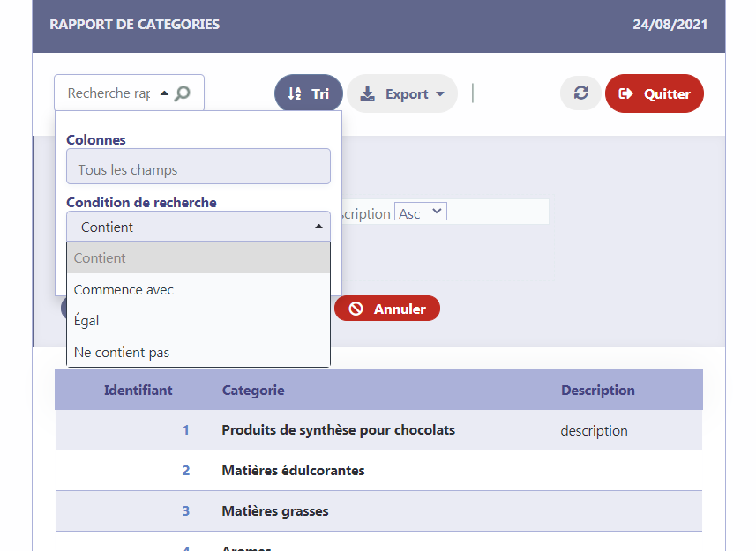Click the Matières édulcorantes cell
Viewport: 756px width, 551px height.
tap(293, 471)
